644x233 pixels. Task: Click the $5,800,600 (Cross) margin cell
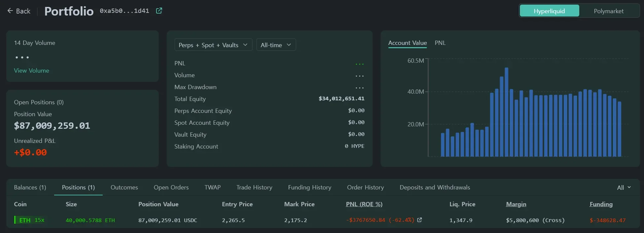pyautogui.click(x=535, y=220)
